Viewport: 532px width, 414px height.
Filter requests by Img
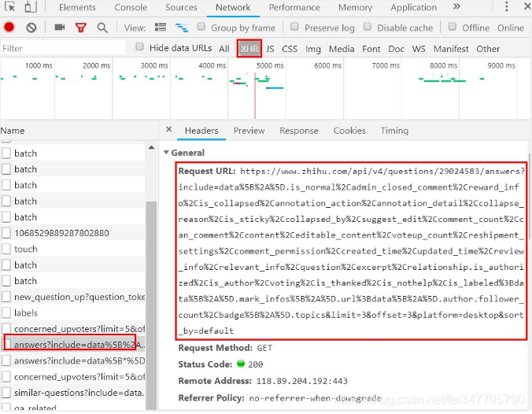coord(312,49)
